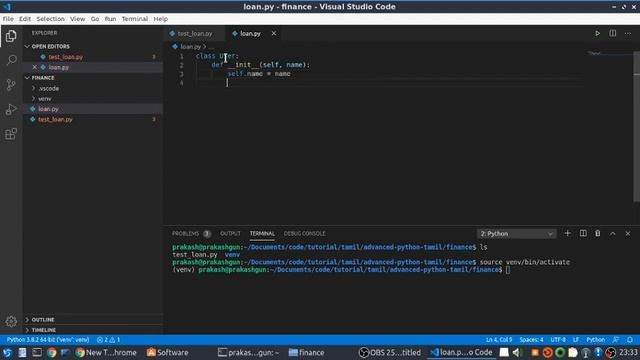This screenshot has height=360, width=640.
Task: Open the OS start menu icon
Action: click(x=7, y=353)
